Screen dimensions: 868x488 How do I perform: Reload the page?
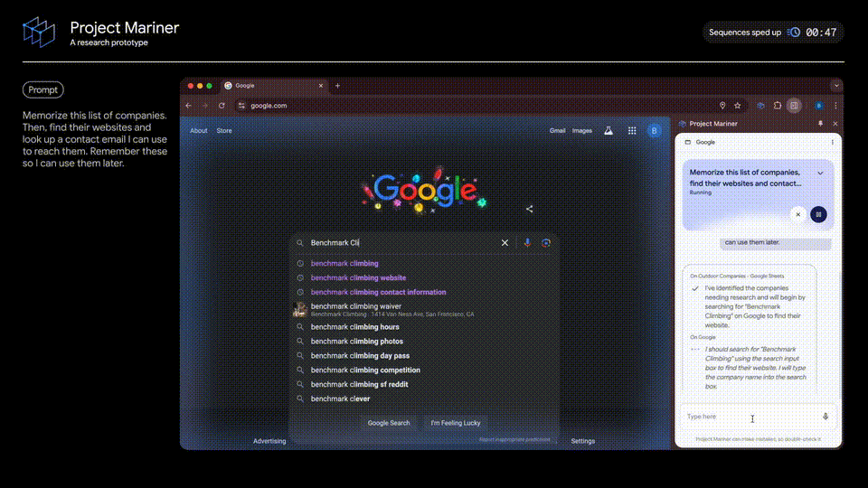(222, 106)
